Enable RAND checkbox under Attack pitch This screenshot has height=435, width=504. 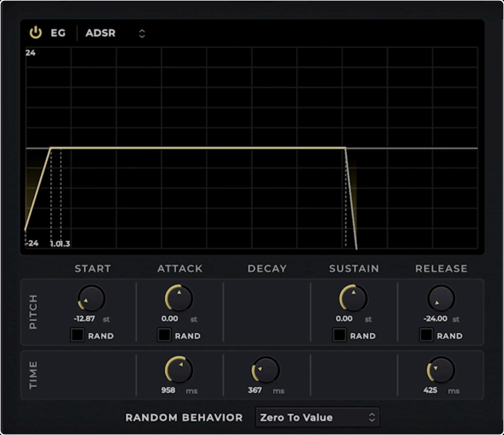(164, 335)
